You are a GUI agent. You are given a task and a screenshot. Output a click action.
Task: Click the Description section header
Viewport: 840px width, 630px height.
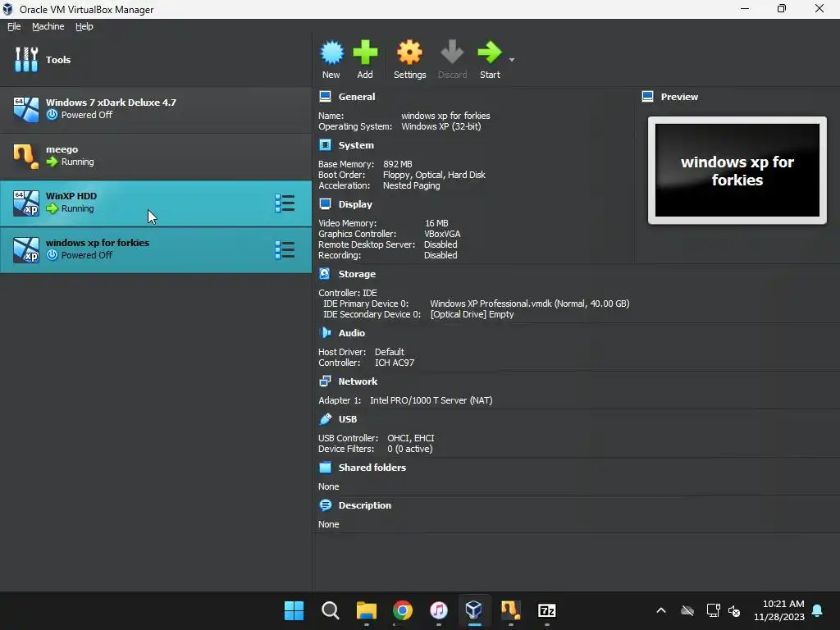pos(365,505)
